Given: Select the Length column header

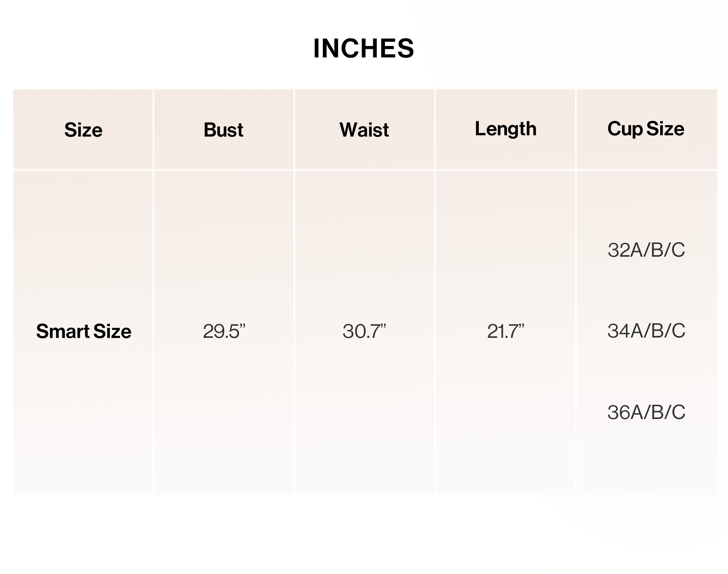Looking at the screenshot, I should point(505,129).
